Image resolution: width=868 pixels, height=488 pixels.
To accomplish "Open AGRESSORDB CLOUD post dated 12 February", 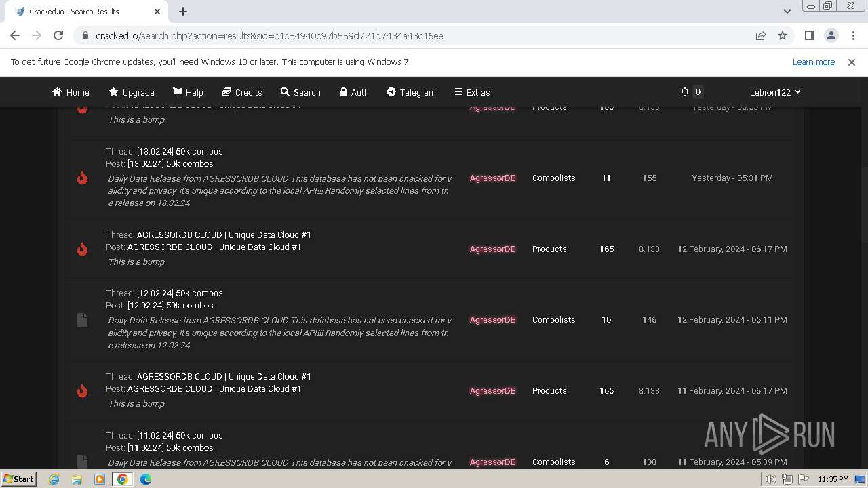I will [214, 247].
